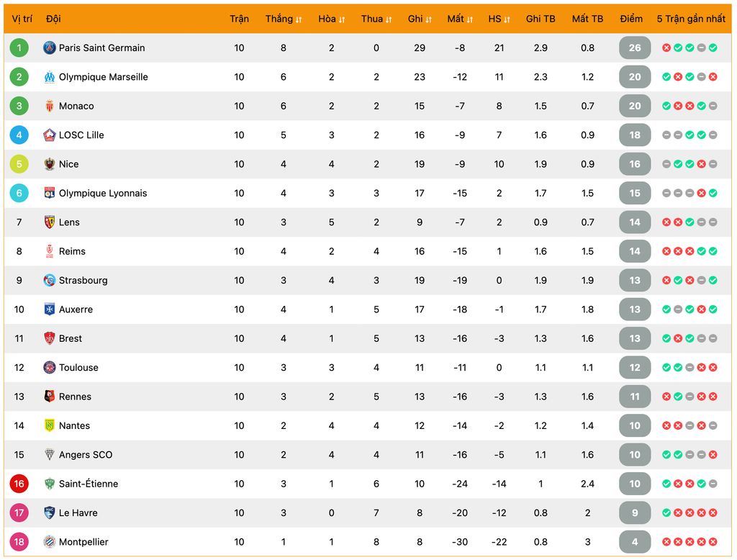Click Paris Saint Germain's 26 points badge
Screen dimensions: 737x560
[635, 48]
